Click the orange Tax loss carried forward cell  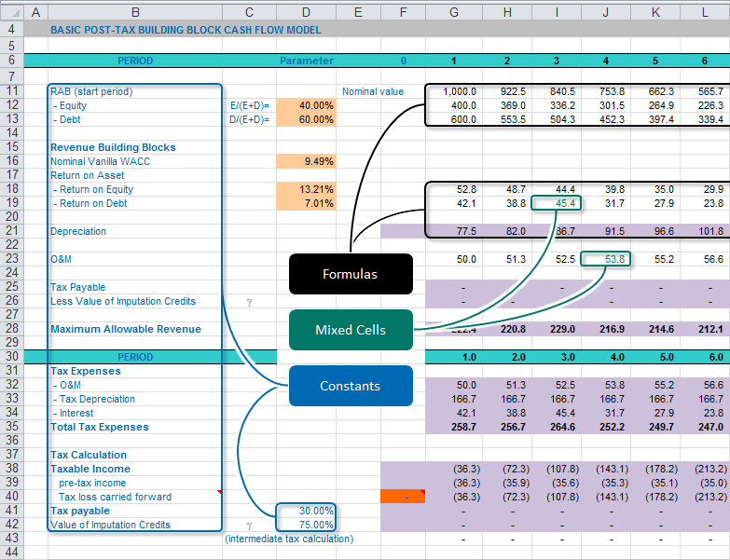[403, 497]
